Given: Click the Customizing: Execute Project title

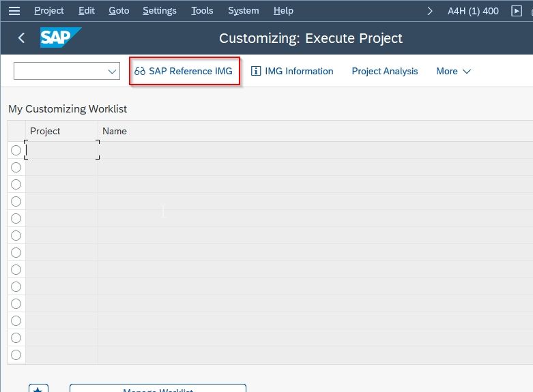Looking at the screenshot, I should pyautogui.click(x=311, y=38).
